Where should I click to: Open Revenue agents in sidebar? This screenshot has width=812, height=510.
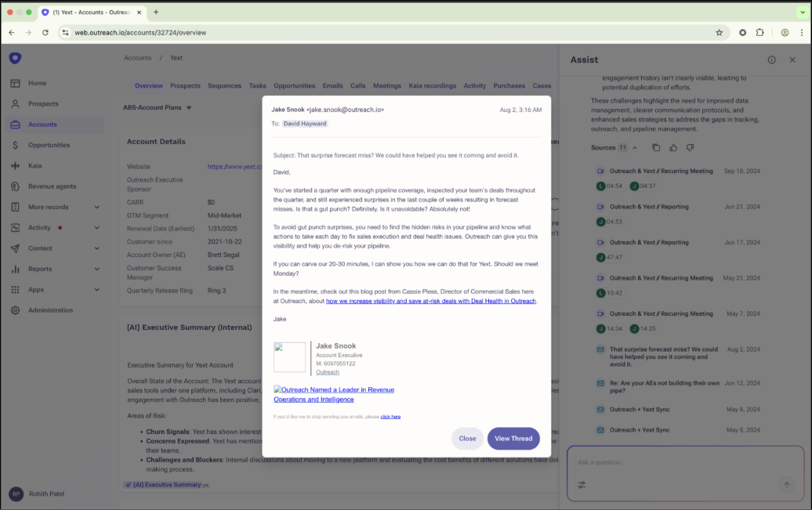coord(52,186)
